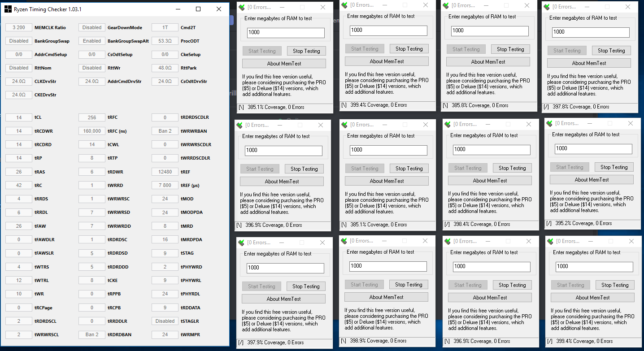Click megabytes input in the 395.2% MemTest window
644x351 pixels.
pyautogui.click(x=593, y=149)
